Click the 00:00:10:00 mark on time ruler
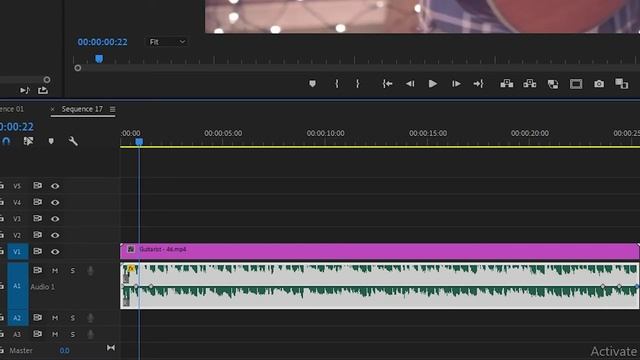This screenshot has height=360, width=640. click(325, 133)
